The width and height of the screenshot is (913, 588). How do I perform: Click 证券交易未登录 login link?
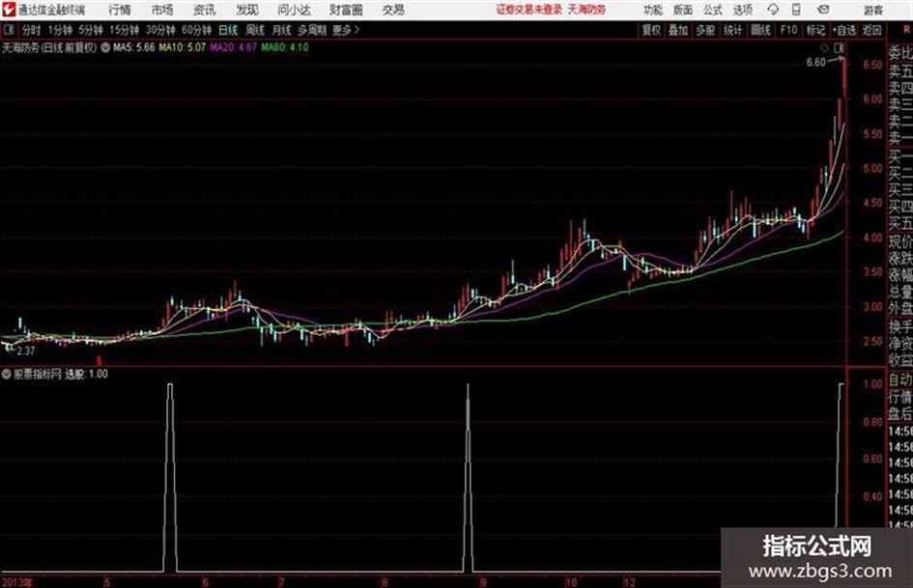click(x=529, y=10)
